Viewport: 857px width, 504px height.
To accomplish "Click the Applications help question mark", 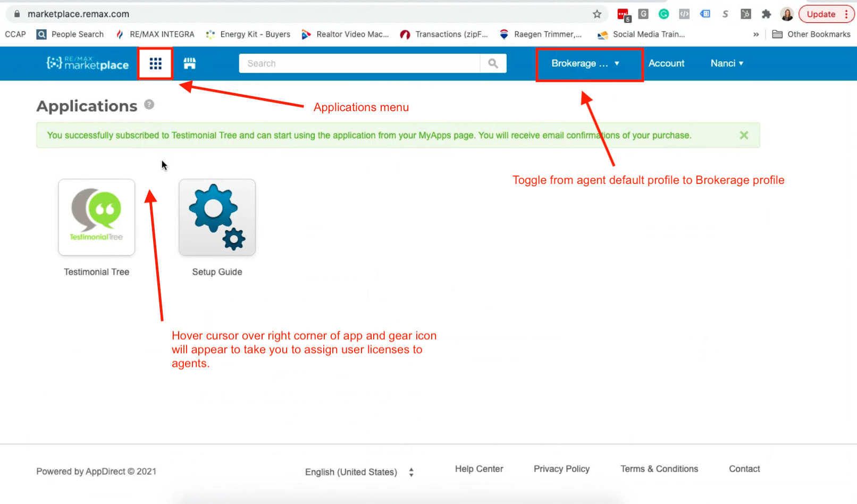I will pos(149,105).
